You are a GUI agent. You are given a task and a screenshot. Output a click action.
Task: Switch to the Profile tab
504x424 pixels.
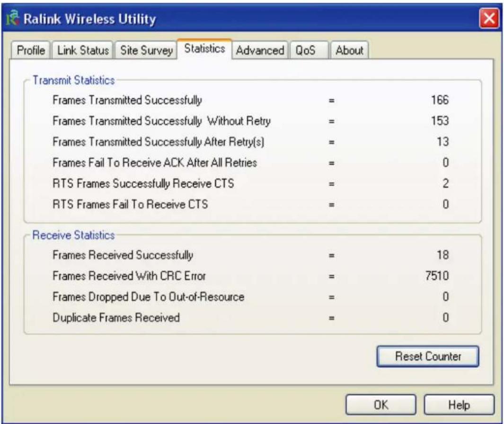[x=31, y=50]
